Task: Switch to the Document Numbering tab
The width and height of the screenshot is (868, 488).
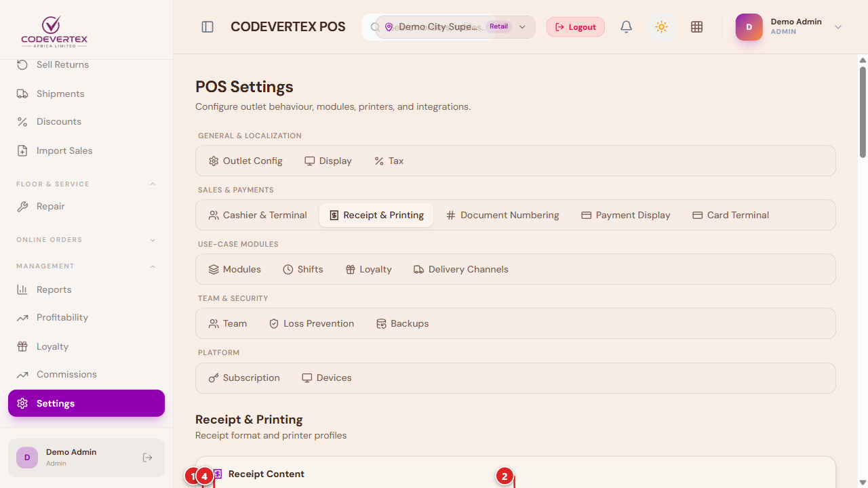Action: point(502,215)
